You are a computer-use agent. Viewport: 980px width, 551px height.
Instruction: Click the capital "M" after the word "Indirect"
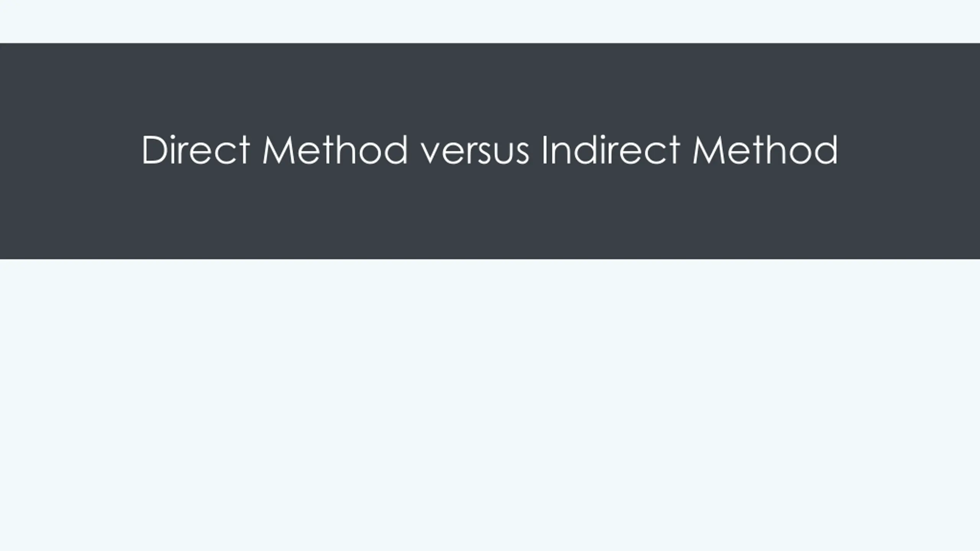(709, 150)
